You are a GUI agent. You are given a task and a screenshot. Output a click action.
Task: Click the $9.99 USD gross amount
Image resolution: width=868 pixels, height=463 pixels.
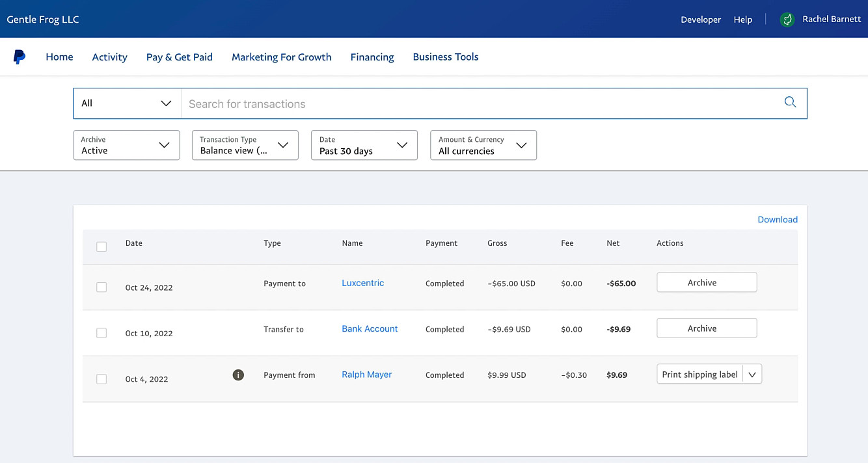click(507, 375)
